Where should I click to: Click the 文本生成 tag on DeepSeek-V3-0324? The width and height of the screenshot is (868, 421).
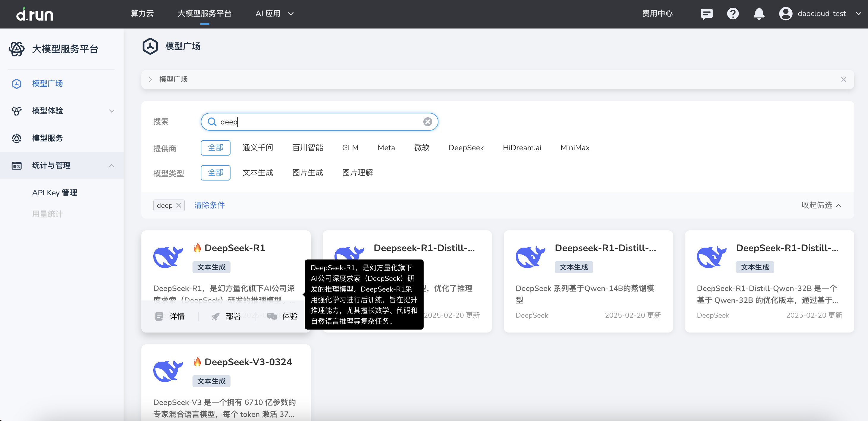(211, 381)
